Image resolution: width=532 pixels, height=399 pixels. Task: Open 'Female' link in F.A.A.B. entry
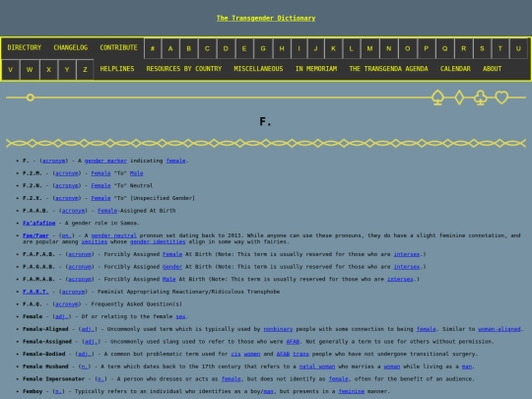tap(107, 211)
